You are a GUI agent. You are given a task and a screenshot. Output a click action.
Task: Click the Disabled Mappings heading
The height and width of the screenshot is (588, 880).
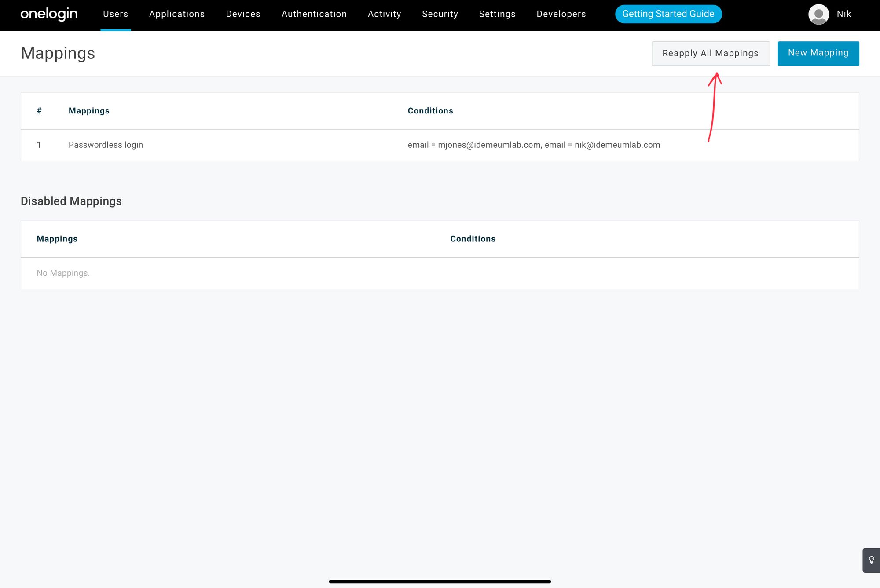click(71, 201)
